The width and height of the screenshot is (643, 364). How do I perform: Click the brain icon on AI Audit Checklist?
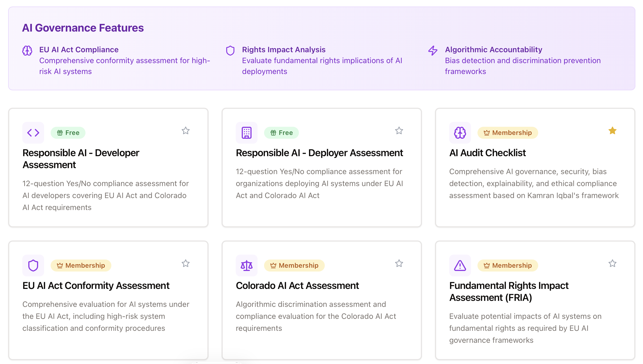coord(460,133)
